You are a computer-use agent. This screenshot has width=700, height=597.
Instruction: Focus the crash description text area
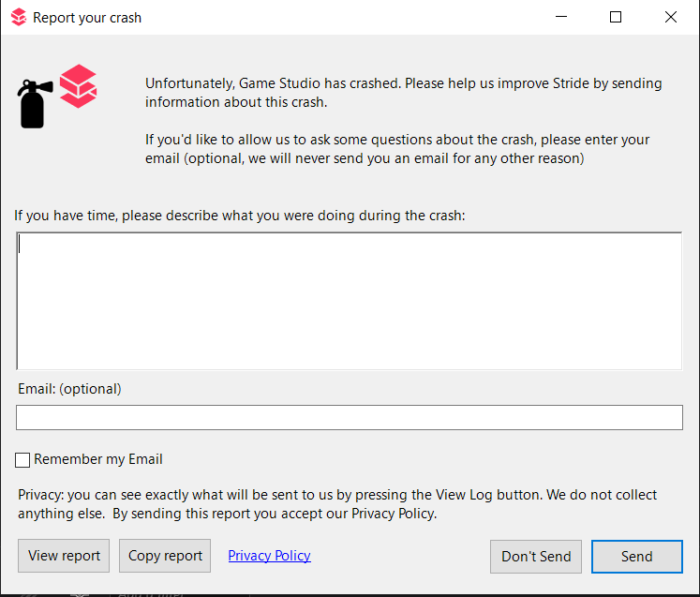click(x=349, y=300)
